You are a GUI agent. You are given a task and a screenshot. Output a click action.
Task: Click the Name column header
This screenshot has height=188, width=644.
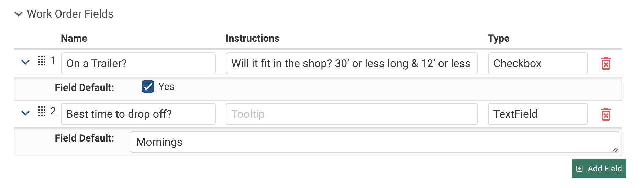(x=74, y=38)
